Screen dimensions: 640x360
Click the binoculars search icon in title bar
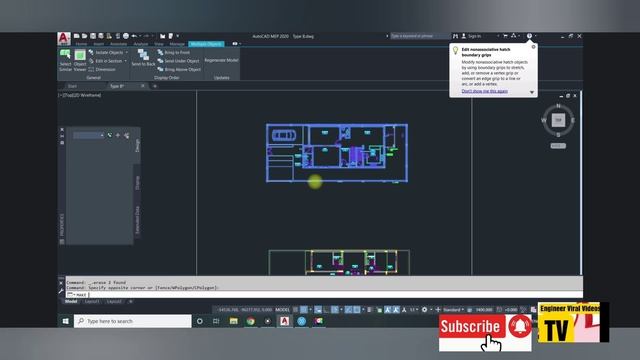[456, 36]
